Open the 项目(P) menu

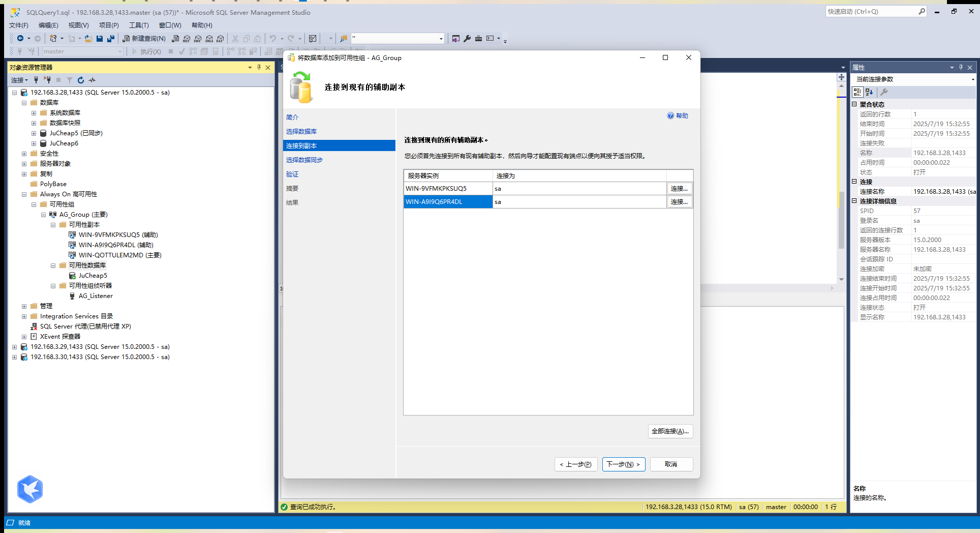click(109, 25)
